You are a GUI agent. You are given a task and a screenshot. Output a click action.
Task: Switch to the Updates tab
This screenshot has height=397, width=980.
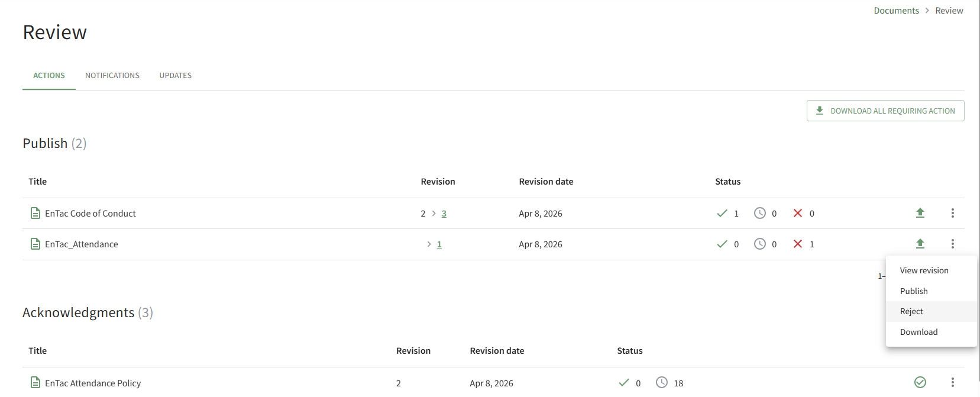pyautogui.click(x=175, y=76)
